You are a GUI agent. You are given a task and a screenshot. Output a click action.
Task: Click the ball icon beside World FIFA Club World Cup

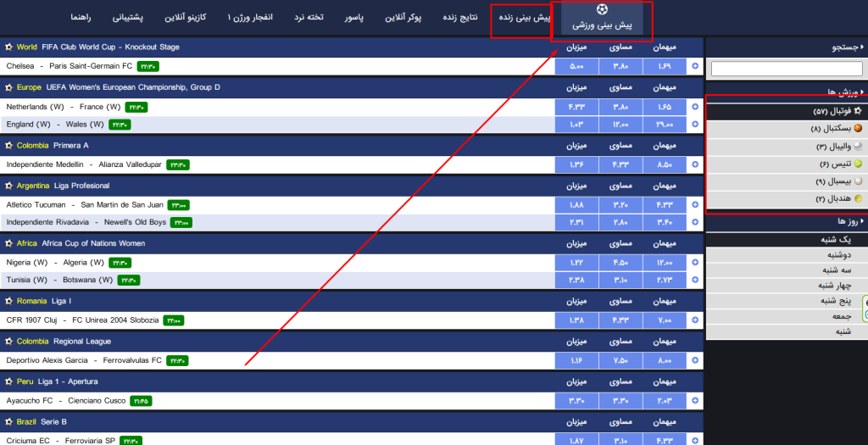[8, 47]
